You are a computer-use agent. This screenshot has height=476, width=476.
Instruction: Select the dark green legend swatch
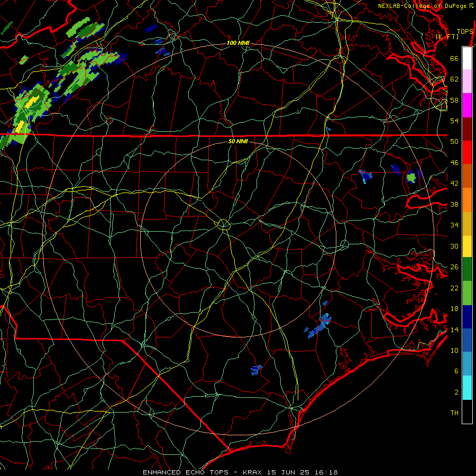tap(467, 269)
